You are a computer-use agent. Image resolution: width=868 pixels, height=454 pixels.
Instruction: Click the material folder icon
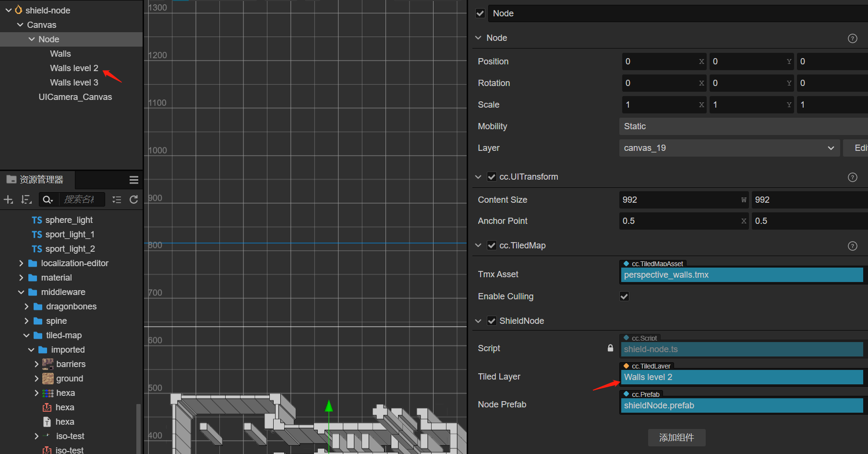(x=33, y=278)
